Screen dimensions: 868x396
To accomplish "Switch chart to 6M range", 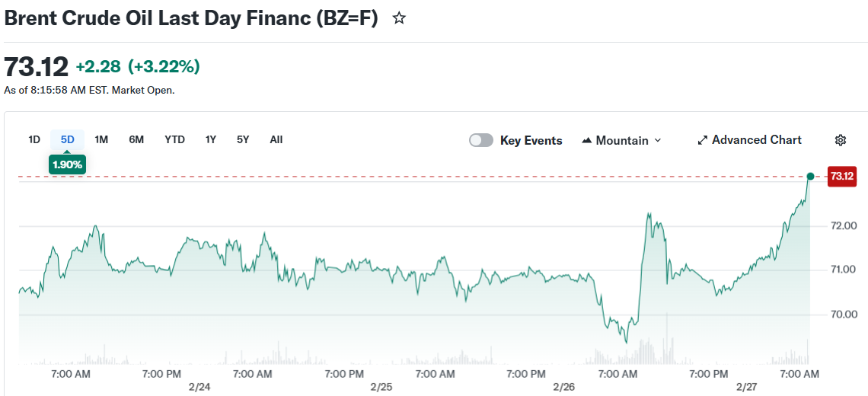I will [x=136, y=139].
